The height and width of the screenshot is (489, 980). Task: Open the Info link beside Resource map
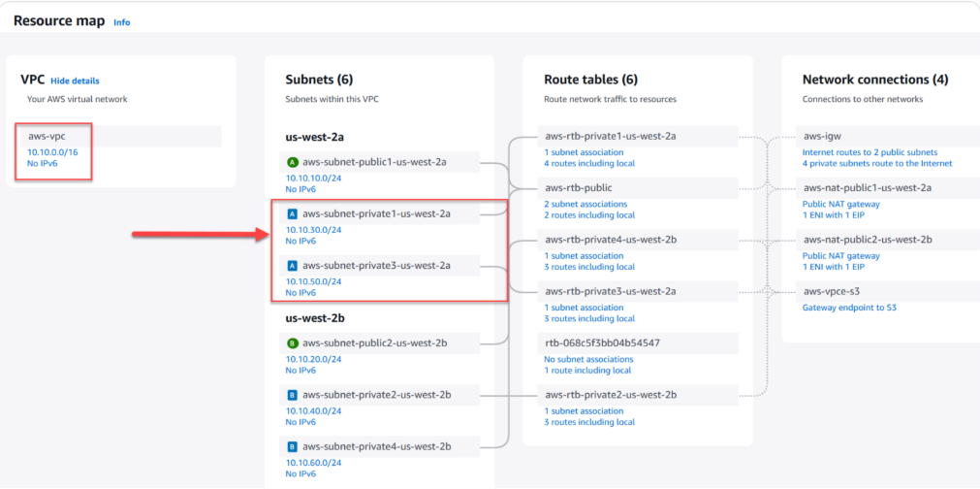click(x=121, y=22)
